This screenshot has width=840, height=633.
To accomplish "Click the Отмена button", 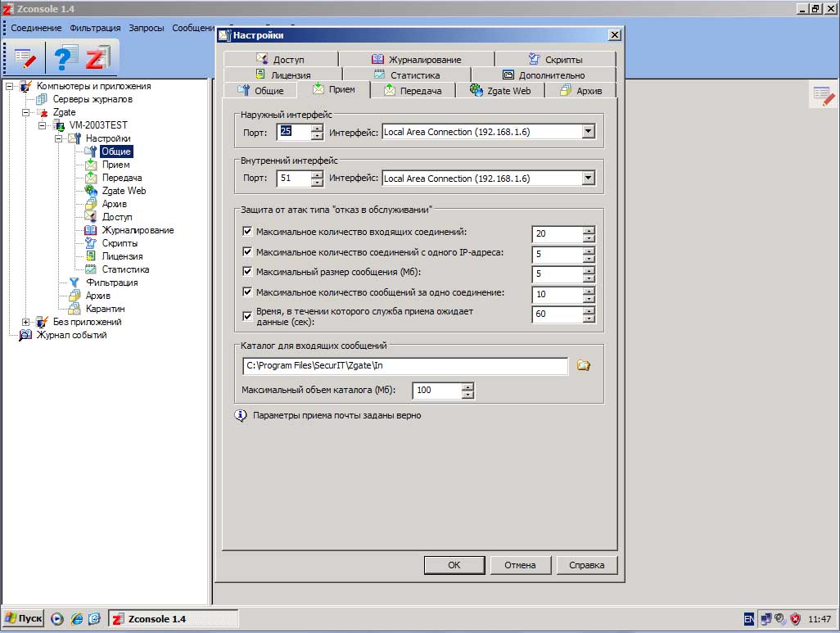I will coord(520,565).
